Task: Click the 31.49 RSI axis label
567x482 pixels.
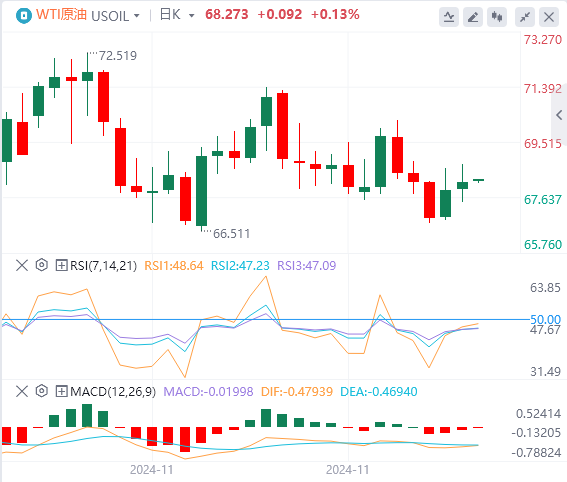Action: (545, 372)
